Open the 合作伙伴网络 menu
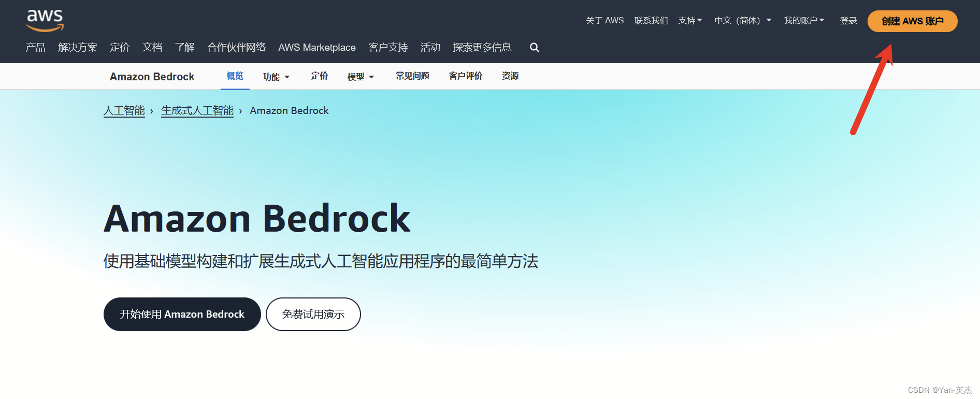This screenshot has height=399, width=980. coord(236,48)
